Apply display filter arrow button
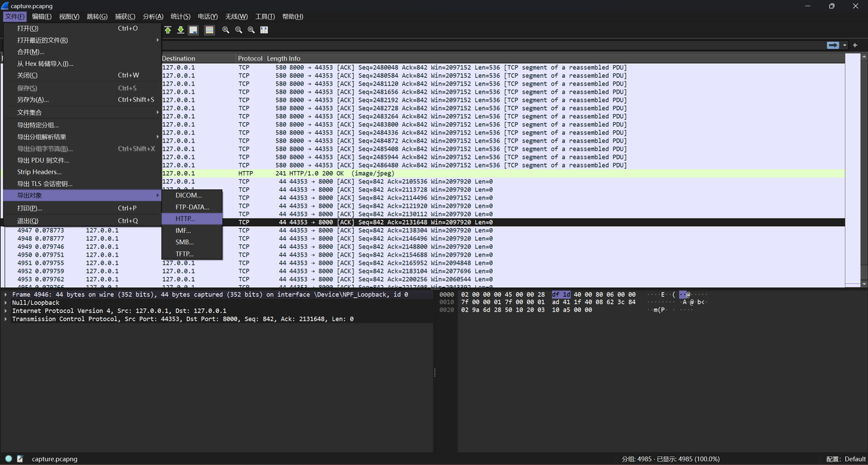Screen dimensions: 868x465 point(833,45)
